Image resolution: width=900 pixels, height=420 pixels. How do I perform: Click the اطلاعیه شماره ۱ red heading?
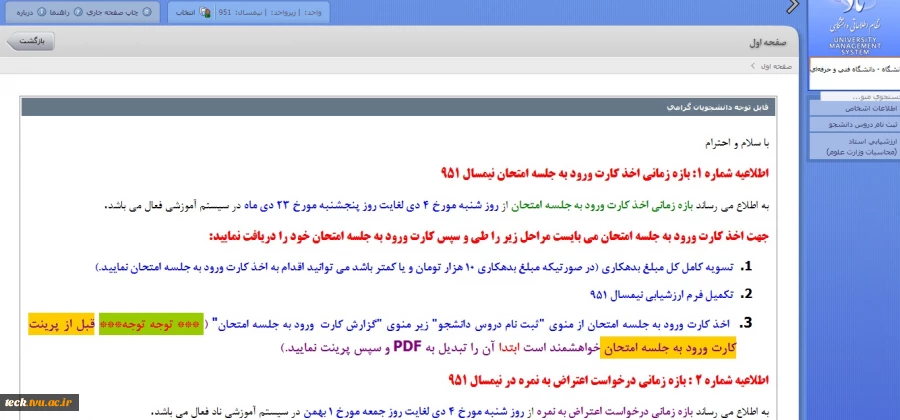click(x=605, y=174)
